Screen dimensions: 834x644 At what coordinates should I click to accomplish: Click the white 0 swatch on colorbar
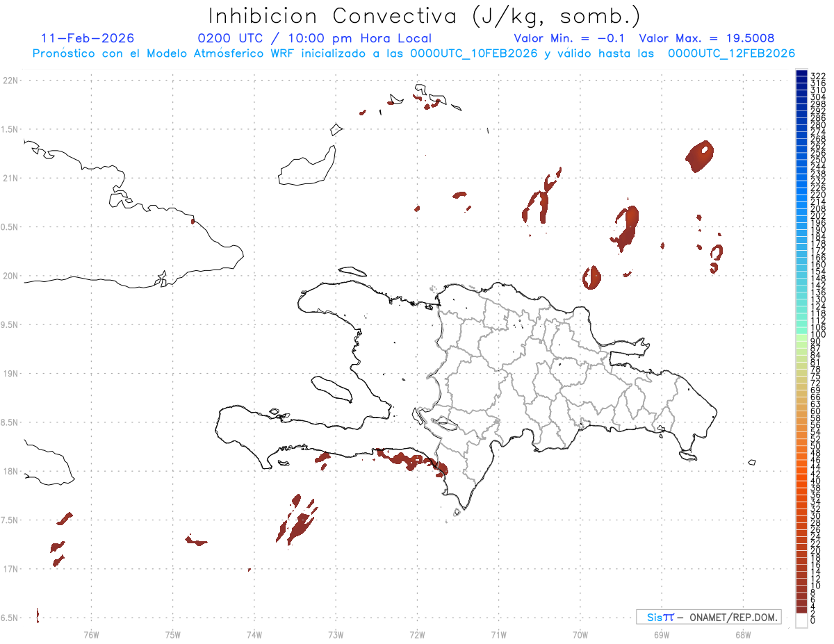[x=801, y=621]
